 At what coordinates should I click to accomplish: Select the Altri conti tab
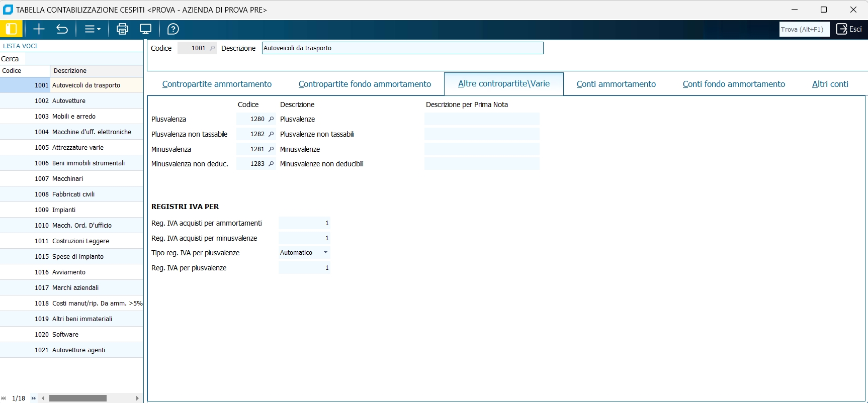tap(830, 84)
